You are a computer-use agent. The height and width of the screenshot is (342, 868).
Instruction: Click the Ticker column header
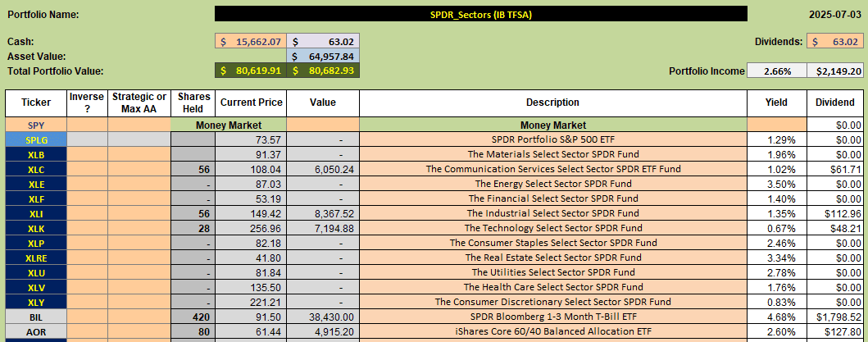coord(36,103)
